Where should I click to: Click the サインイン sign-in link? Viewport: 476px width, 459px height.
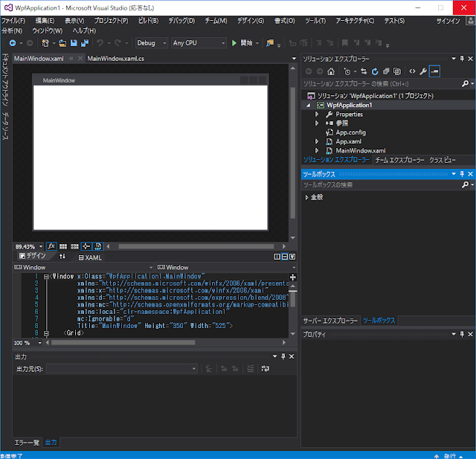(x=448, y=21)
